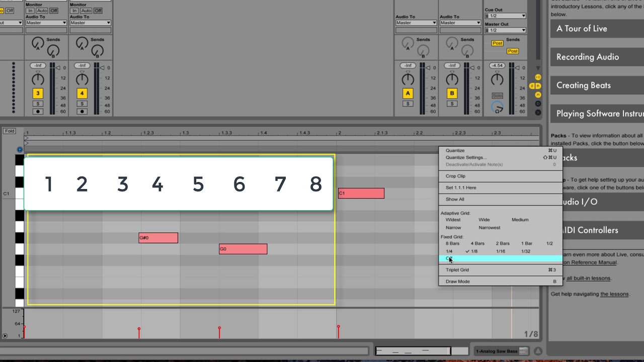The image size is (644, 362).
Task: Click Send B knob on track 3
Action: [53, 51]
